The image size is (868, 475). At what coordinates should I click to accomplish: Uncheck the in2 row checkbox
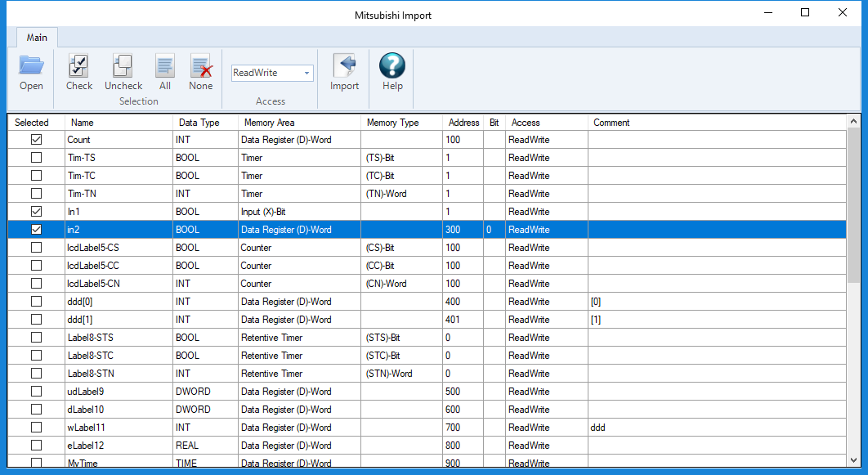36,229
